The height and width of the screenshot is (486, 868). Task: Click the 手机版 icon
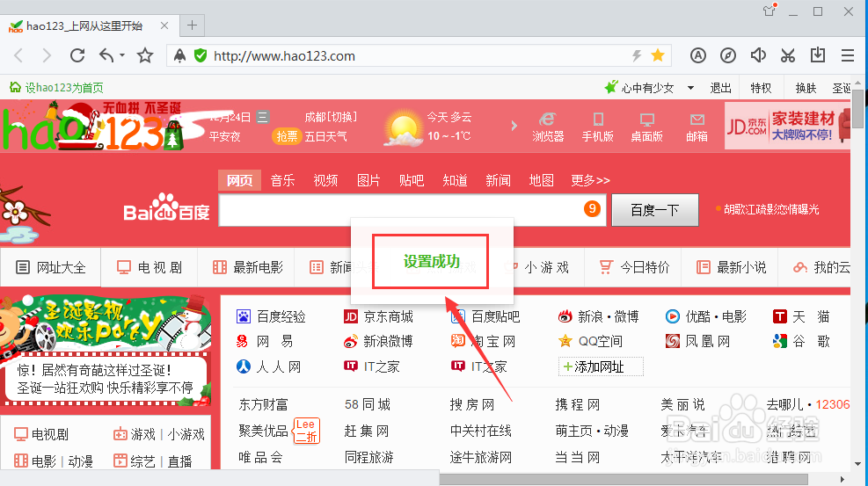[x=598, y=127]
